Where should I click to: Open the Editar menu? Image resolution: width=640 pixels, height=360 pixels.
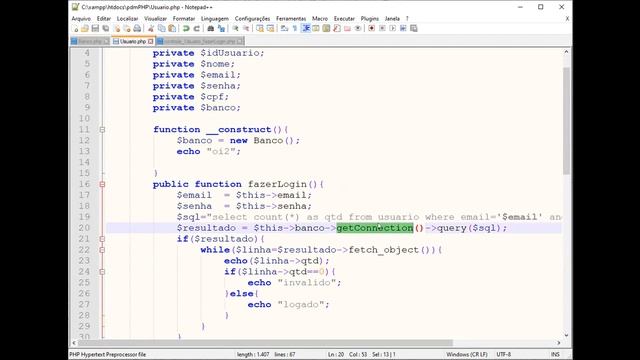point(104,19)
